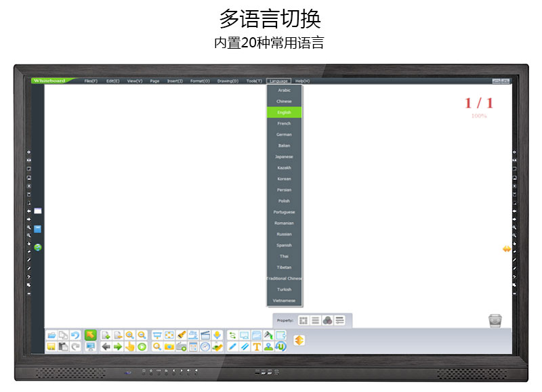Open the Drawing(D) menu

tap(228, 81)
